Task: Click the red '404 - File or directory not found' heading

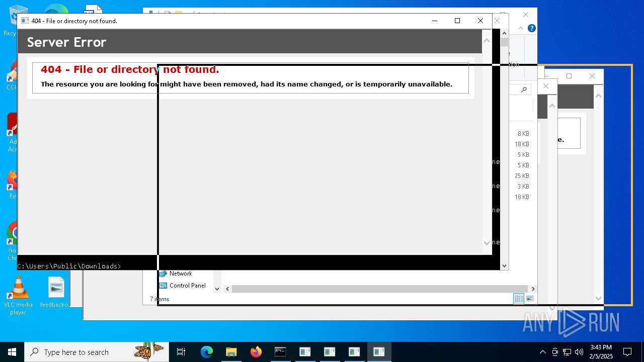Action: (x=130, y=69)
